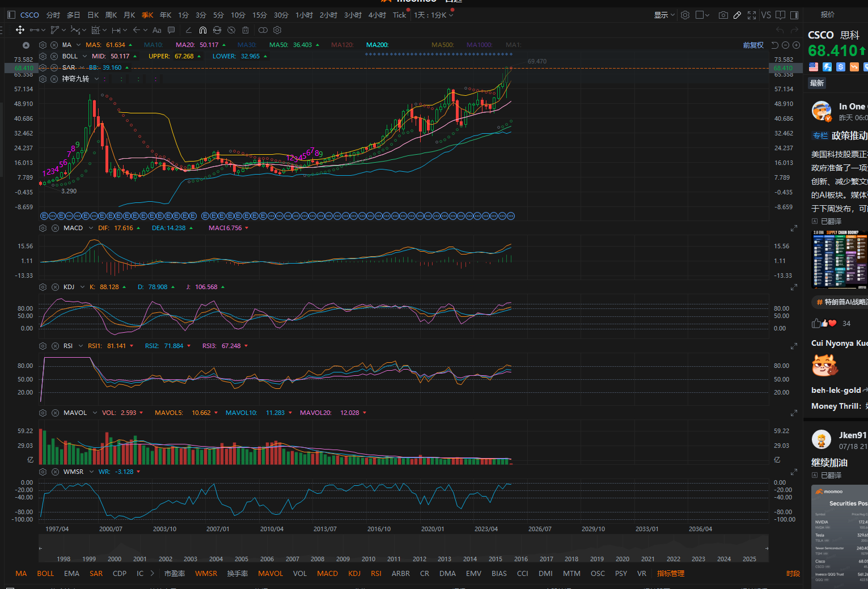Switch to 分时 intraday tab
Screen dimensions: 868x589
pyautogui.click(x=53, y=15)
